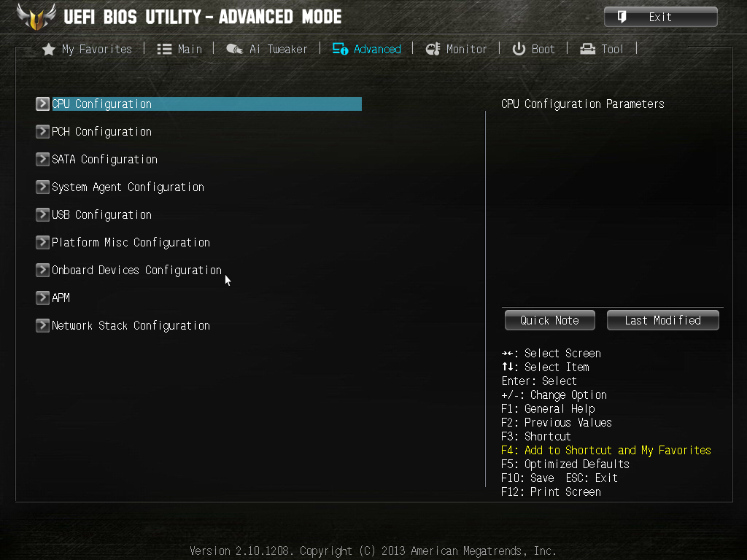Click the Last Modified button
The width and height of the screenshot is (747, 560).
(x=662, y=321)
